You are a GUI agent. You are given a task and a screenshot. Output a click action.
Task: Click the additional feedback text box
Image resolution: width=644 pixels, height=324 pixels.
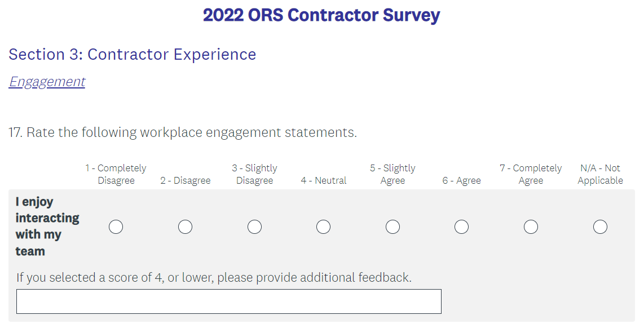point(228,301)
